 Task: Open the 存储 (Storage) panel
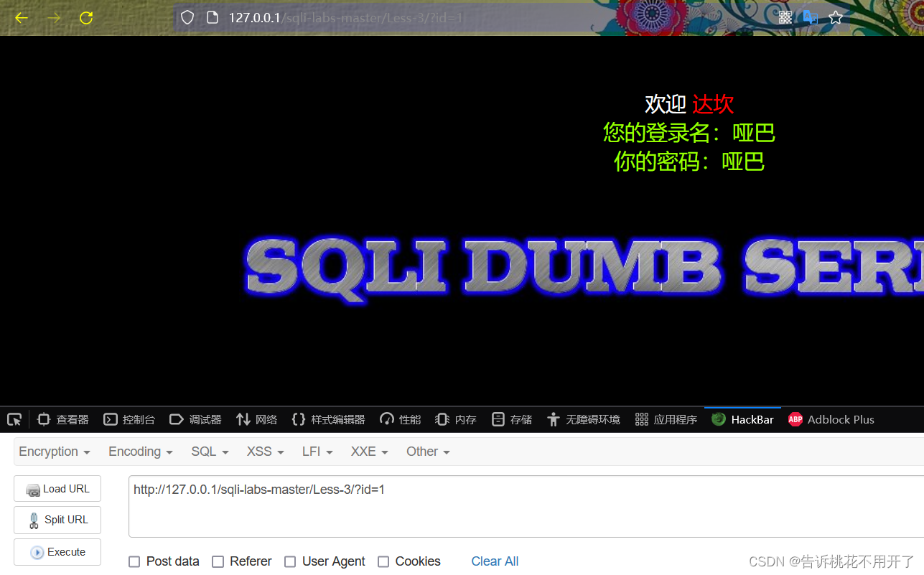[x=511, y=419]
